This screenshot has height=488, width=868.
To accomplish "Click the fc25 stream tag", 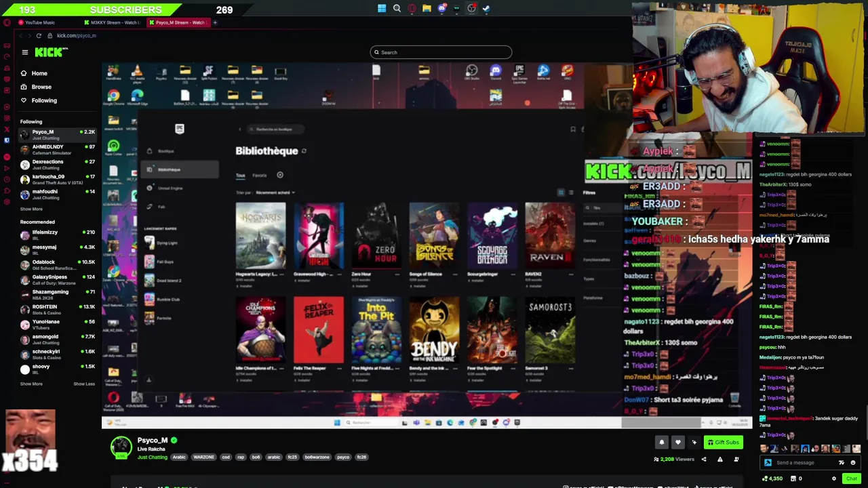I will point(292,457).
